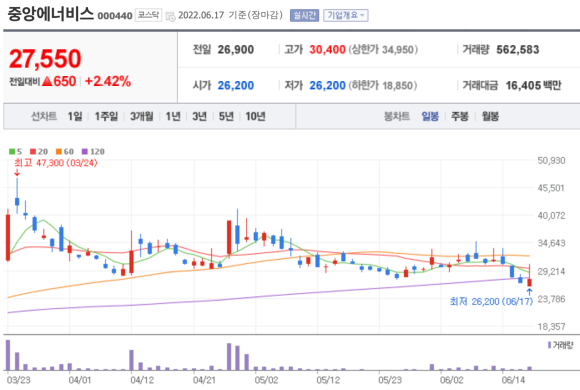Switch to 일봉 daily candle chart
The width and height of the screenshot is (580, 390).
[430, 117]
